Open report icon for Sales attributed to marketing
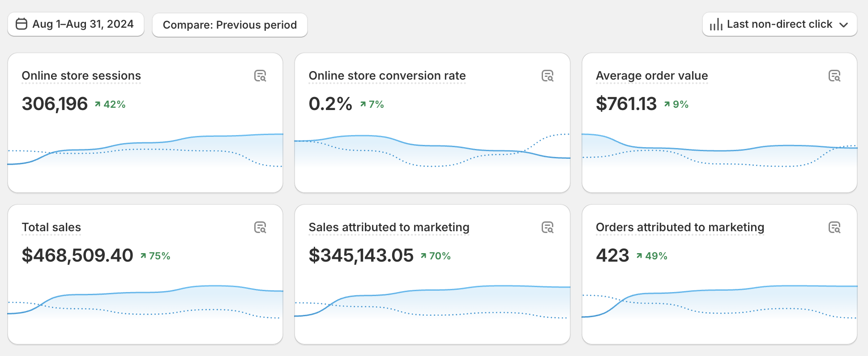This screenshot has height=356, width=868. click(547, 228)
